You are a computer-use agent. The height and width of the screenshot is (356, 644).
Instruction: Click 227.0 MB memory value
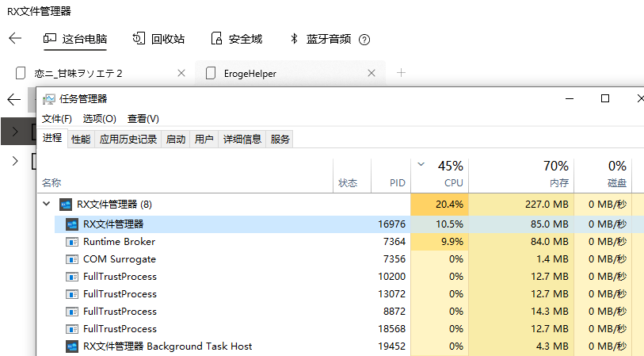point(547,205)
